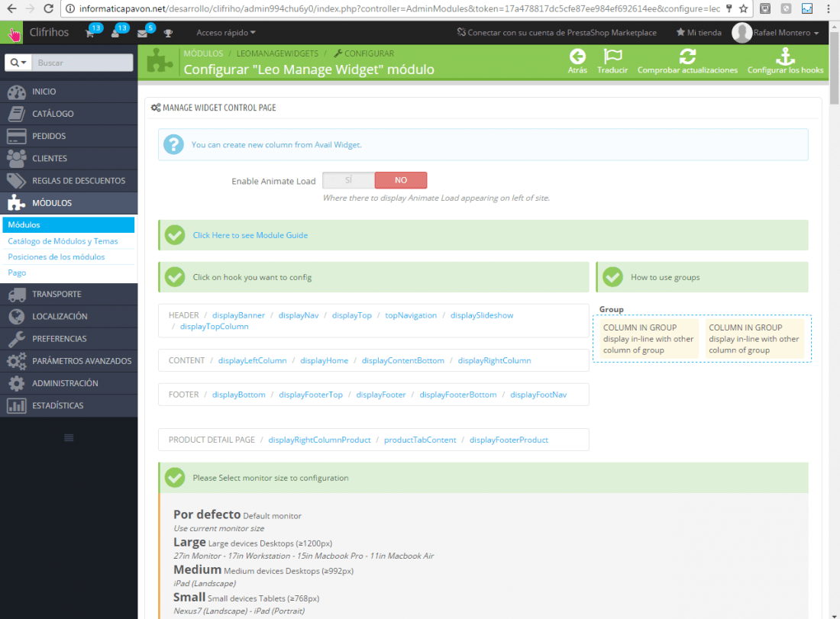The height and width of the screenshot is (619, 840).
Task: Focus the Buscar search field
Action: [82, 63]
